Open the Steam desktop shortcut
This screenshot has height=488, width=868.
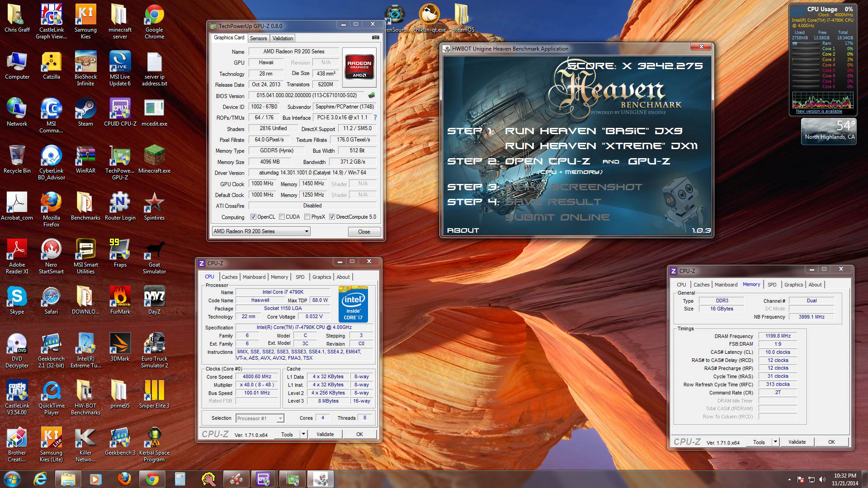85,113
